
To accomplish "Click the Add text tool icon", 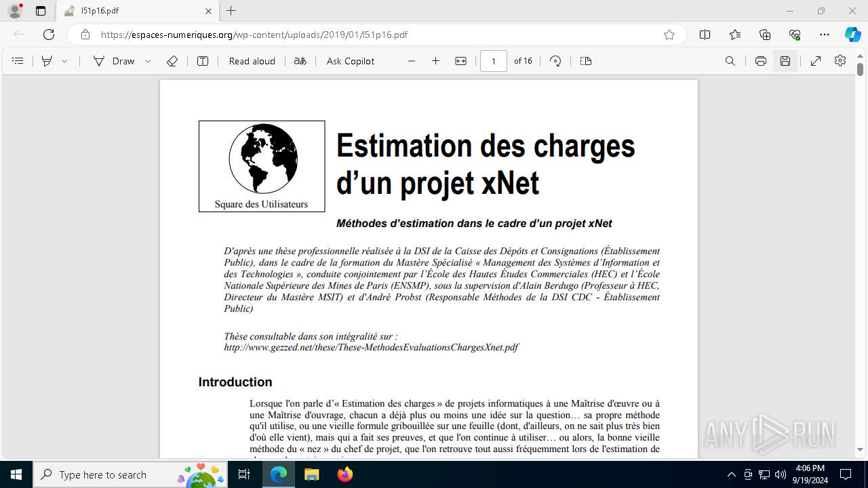I will 203,61.
